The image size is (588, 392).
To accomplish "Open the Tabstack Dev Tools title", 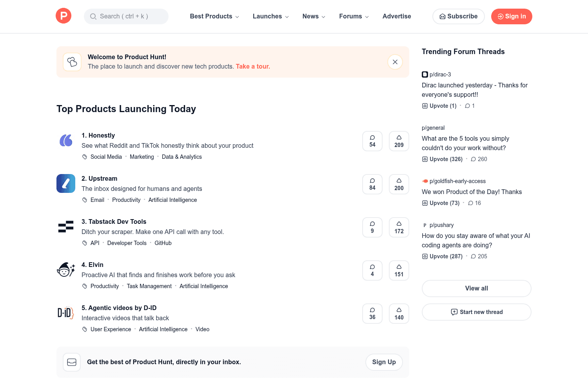I will [114, 222].
